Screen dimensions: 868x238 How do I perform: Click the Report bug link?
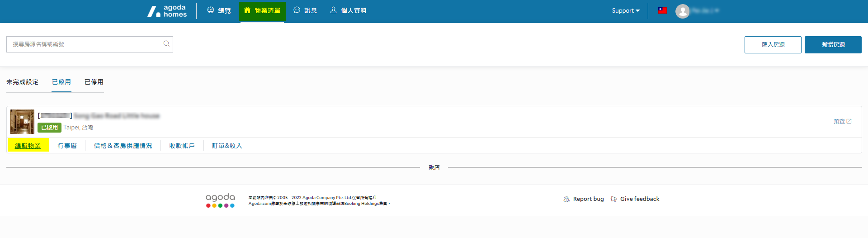588,199
